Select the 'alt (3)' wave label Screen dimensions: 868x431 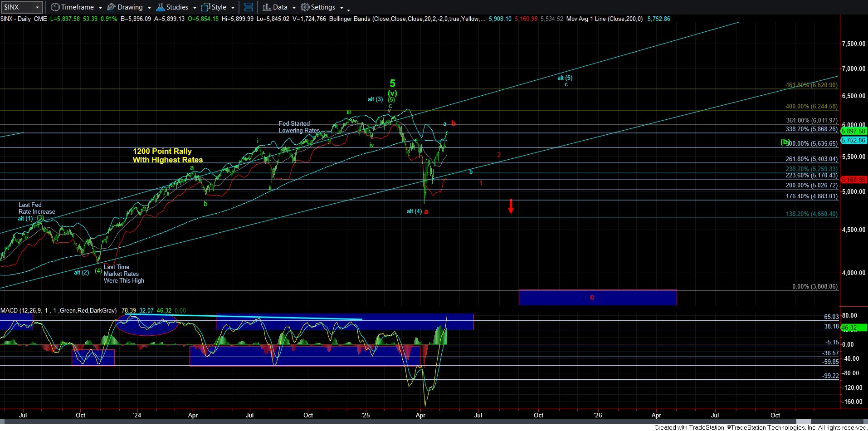[375, 99]
